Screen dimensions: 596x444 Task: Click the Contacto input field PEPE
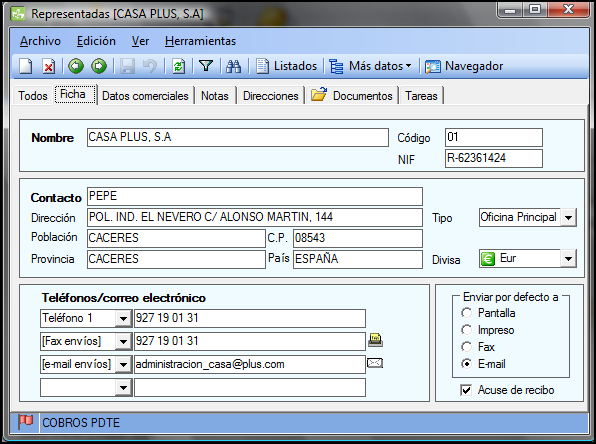[x=255, y=196]
